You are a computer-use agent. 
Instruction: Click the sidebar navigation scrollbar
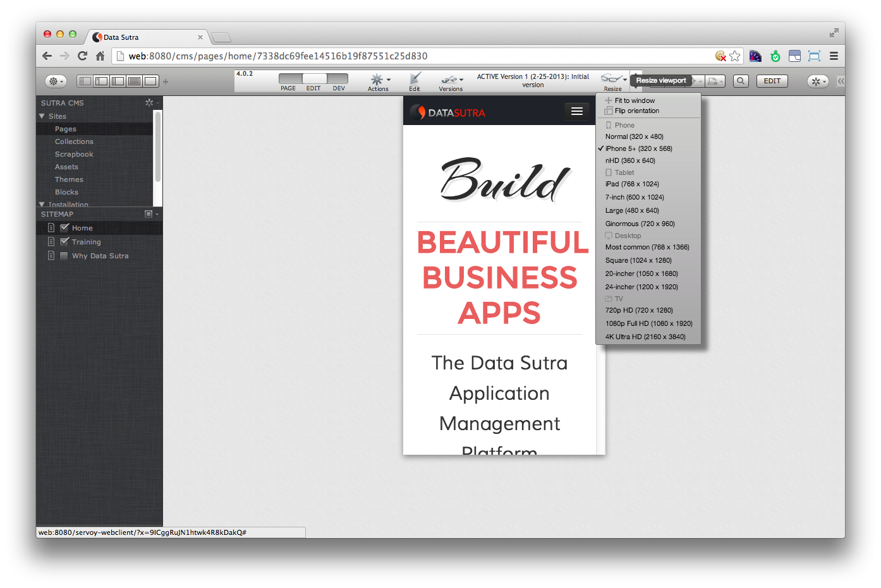158,147
